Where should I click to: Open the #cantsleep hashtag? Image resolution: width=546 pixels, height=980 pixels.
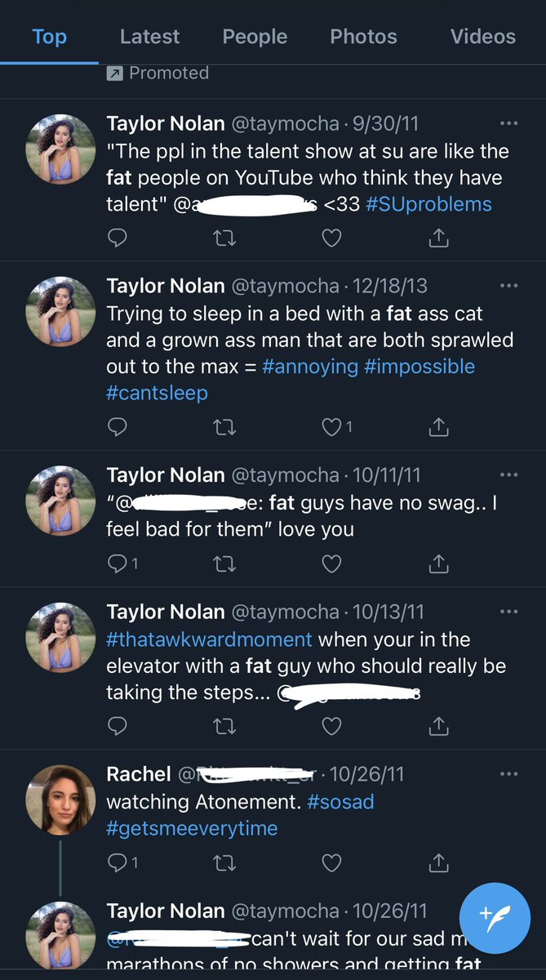[157, 393]
